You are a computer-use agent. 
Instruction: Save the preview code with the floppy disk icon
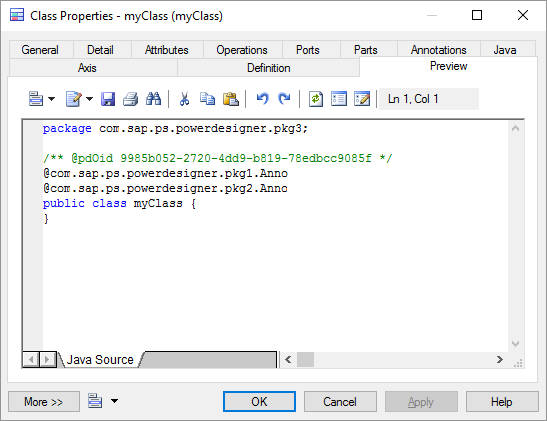(108, 99)
